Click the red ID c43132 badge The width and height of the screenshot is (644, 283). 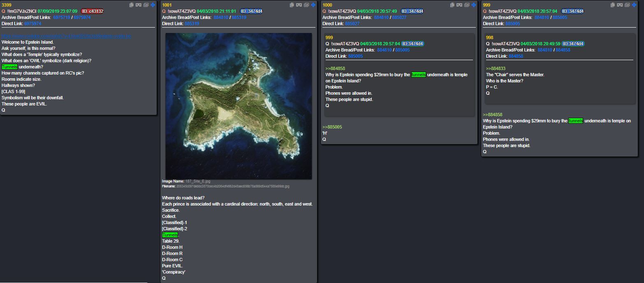click(92, 11)
